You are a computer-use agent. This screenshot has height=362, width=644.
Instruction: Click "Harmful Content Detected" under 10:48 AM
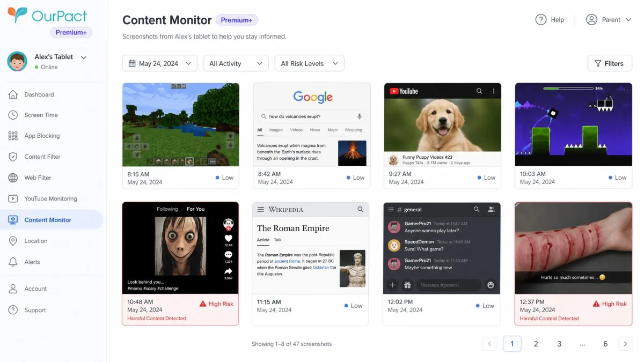[157, 319]
